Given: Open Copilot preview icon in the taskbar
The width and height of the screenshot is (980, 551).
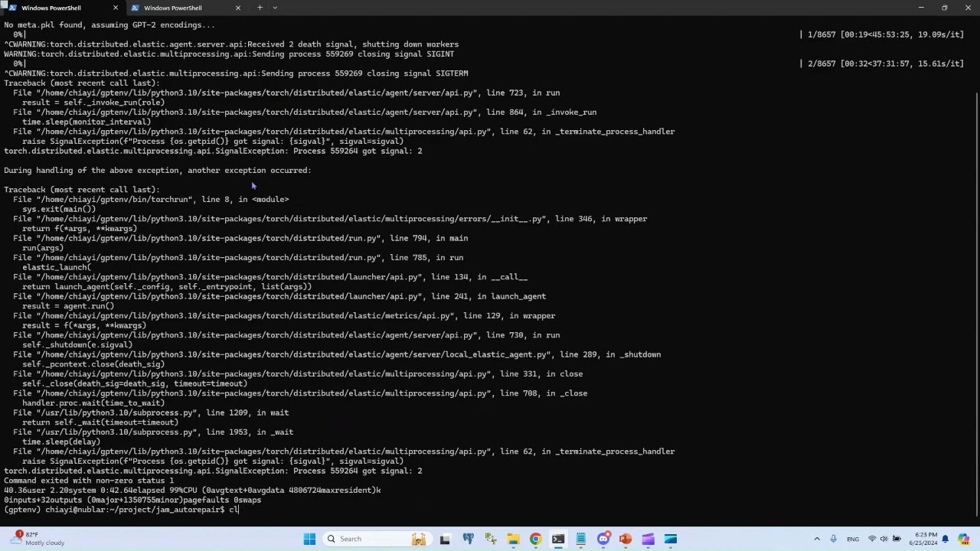Looking at the screenshot, I should pyautogui.click(x=964, y=539).
